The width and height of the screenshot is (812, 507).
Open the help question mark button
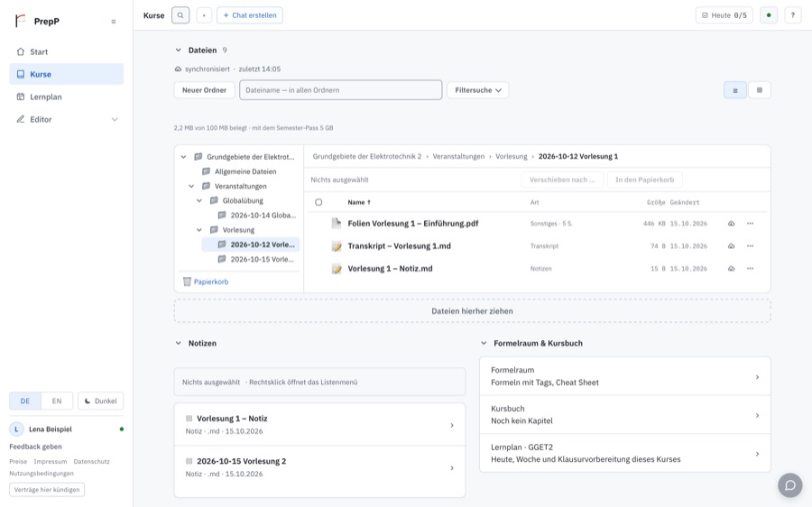point(793,15)
